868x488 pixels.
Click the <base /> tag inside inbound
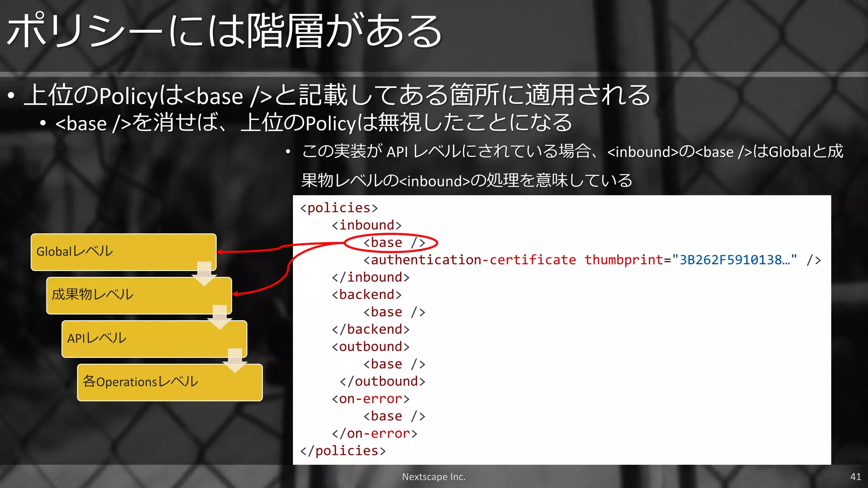[x=394, y=243]
